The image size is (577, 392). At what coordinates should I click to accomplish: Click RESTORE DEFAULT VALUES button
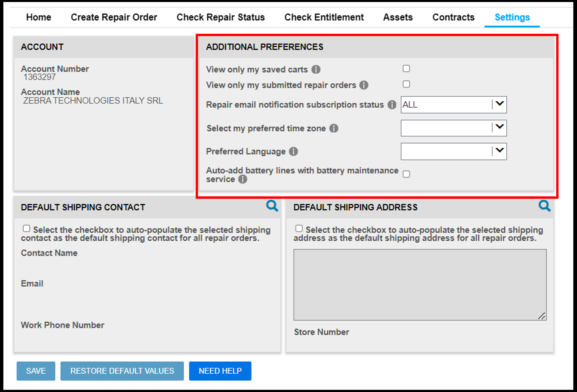(x=122, y=371)
